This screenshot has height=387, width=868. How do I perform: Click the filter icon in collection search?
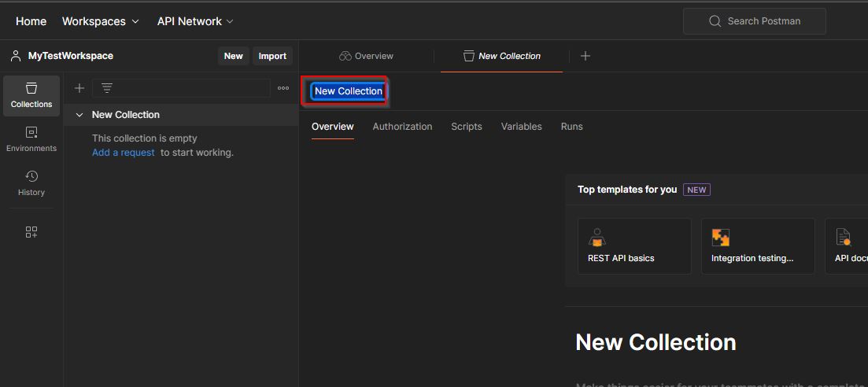click(x=107, y=88)
